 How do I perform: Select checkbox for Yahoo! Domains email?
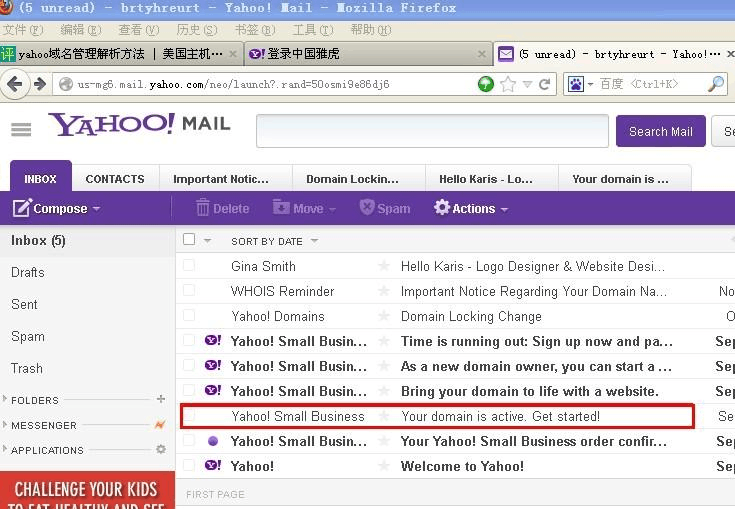pyautogui.click(x=189, y=316)
